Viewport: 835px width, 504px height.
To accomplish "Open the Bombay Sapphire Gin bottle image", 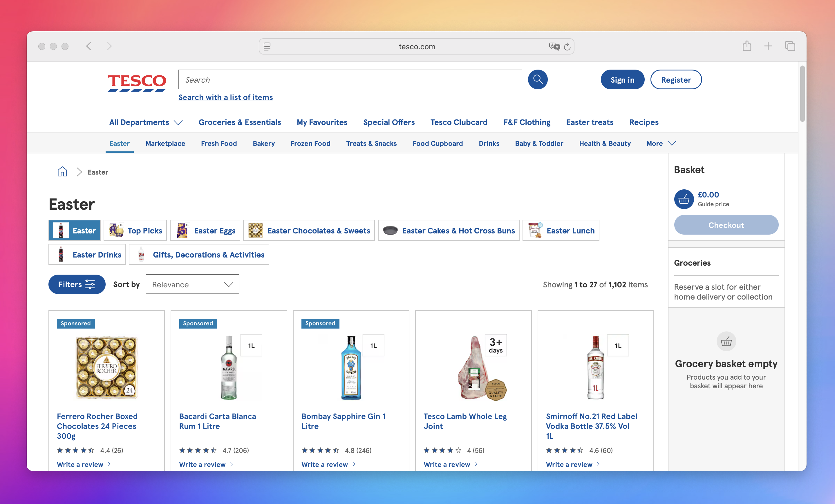I will 351,367.
